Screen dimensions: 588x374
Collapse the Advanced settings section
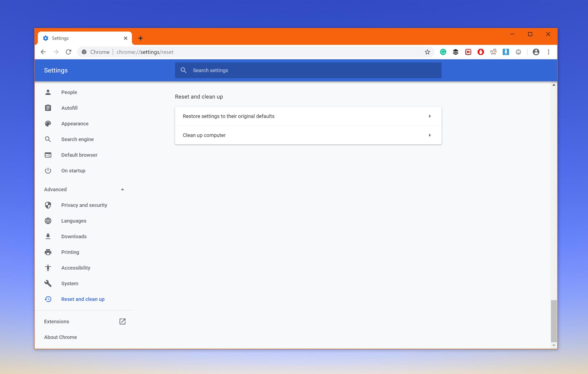point(122,189)
